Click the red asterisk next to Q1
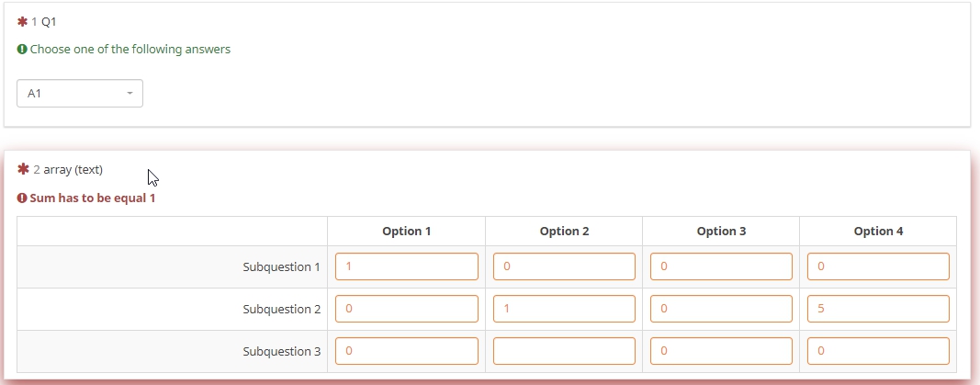 [23, 21]
